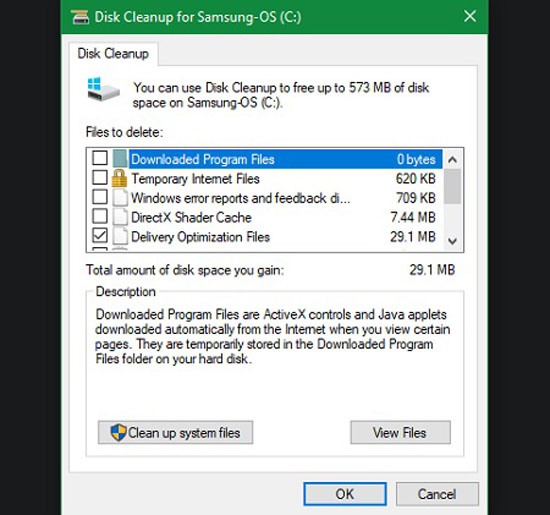Viewport: 550px width, 515px height.
Task: Check the Downloaded Program Files checkbox
Action: coord(100,158)
